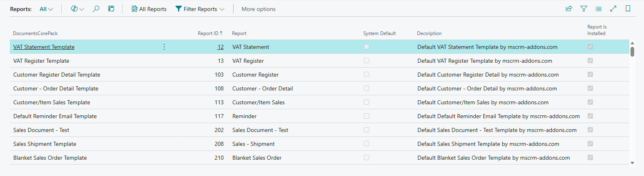Viewport: 644px width, 176px height.
Task: Toggle System Default for Customer - Order Detail
Action: (x=366, y=88)
